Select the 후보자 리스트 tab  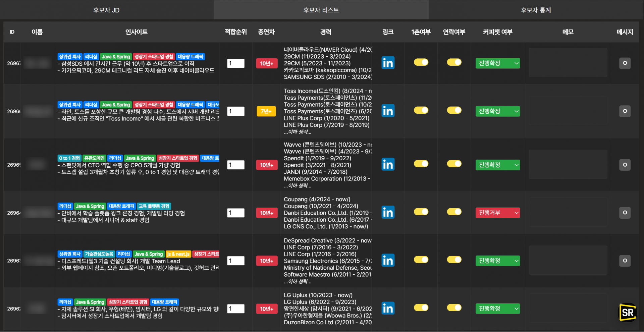pyautogui.click(x=321, y=10)
